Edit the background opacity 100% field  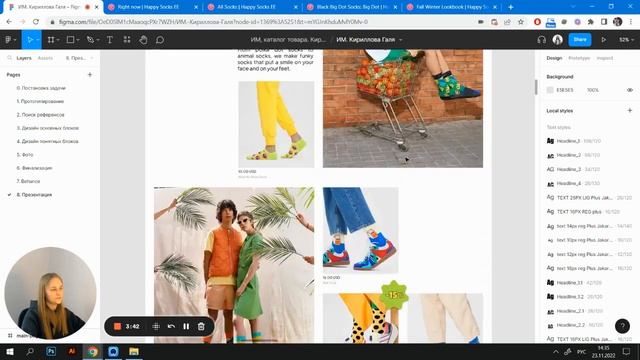(x=593, y=90)
